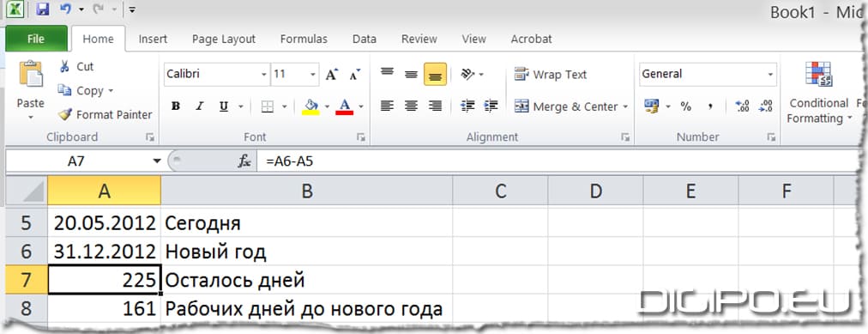Image resolution: width=868 pixels, height=334 pixels.
Task: Switch to the Review tab
Action: 419,39
